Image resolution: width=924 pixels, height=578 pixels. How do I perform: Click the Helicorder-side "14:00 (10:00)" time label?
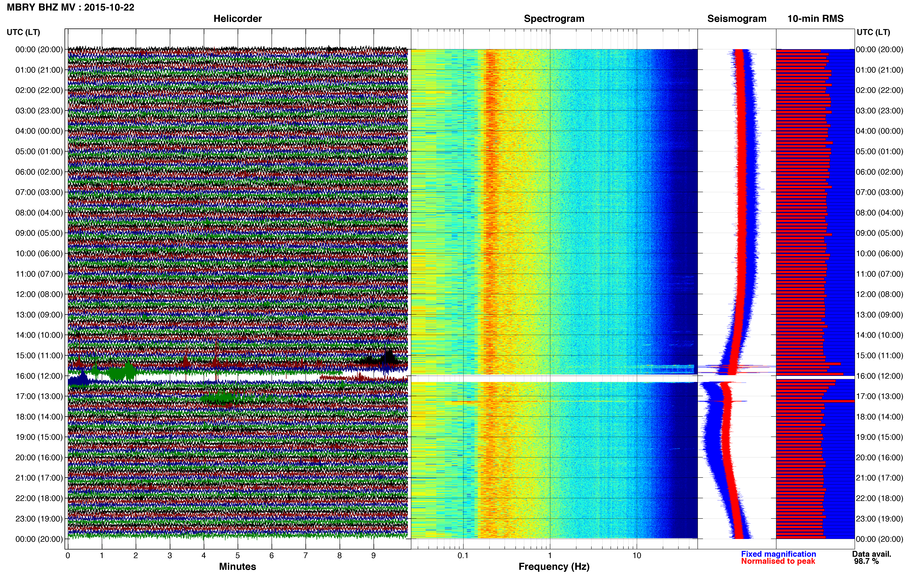tap(39, 335)
